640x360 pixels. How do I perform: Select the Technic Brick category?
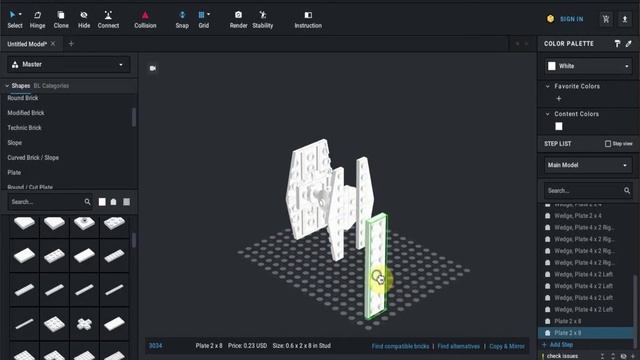click(x=24, y=128)
